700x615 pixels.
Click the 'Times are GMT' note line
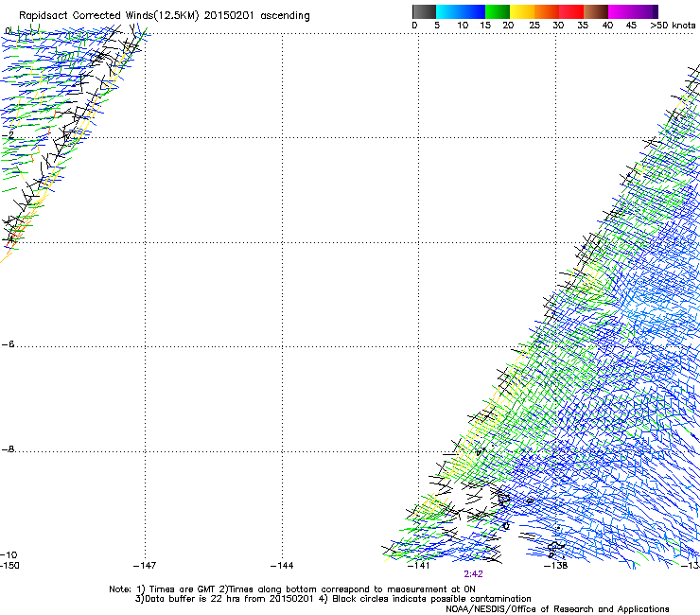click(x=292, y=589)
